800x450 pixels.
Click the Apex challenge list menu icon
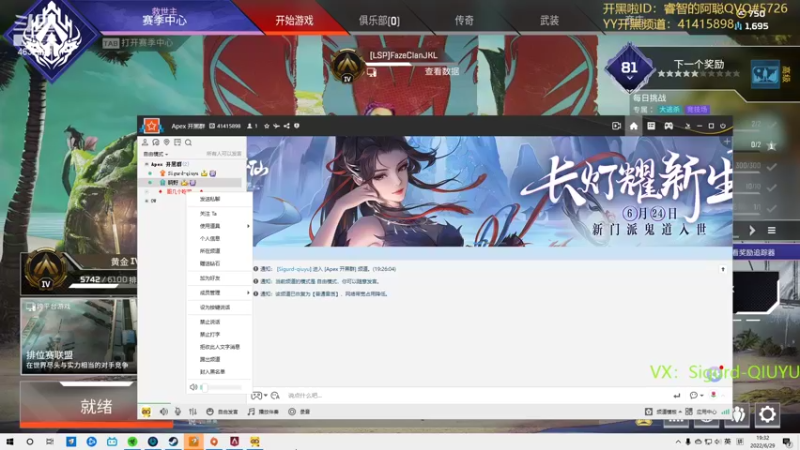coord(771,231)
